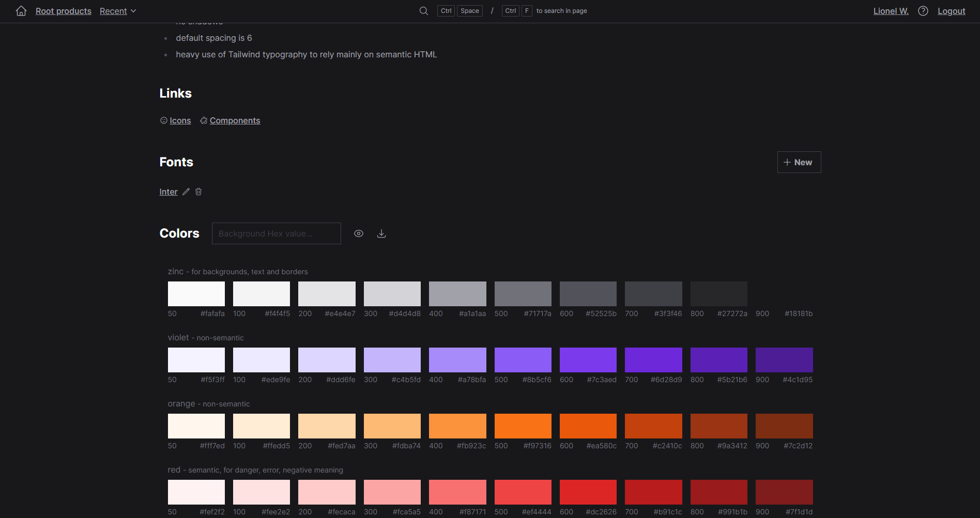980x518 pixels.
Task: Select red 200 swatch #fecaca
Action: pos(327,492)
